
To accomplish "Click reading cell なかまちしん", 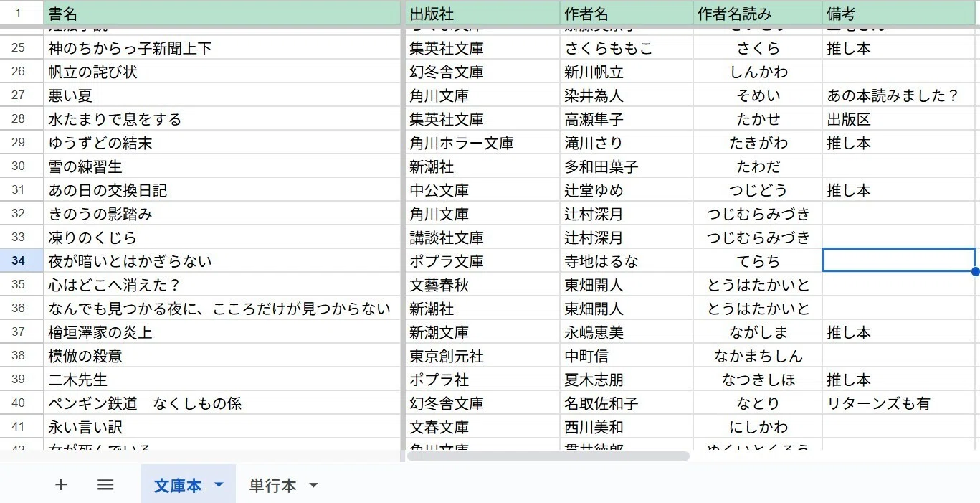I will pyautogui.click(x=758, y=356).
